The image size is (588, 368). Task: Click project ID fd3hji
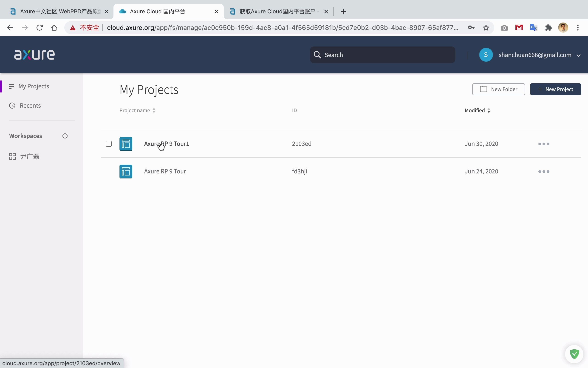click(x=299, y=171)
